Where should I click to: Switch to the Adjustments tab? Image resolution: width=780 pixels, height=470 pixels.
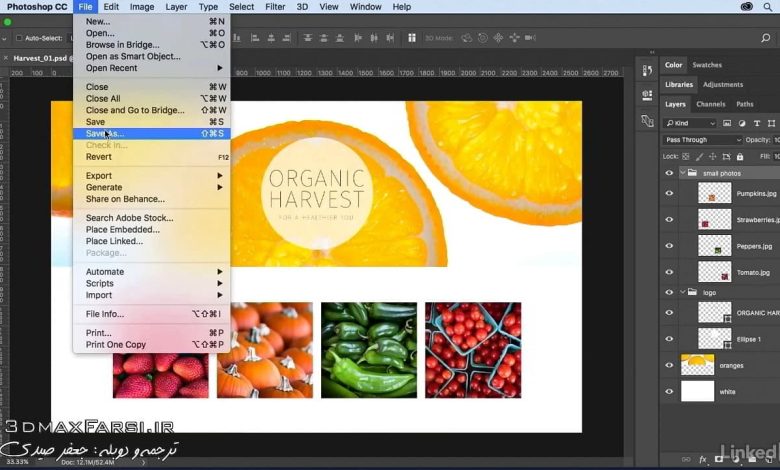tap(723, 85)
